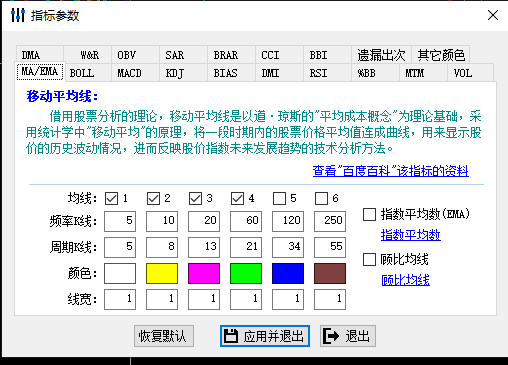
Task: Switch to the DMI tab
Action: tap(279, 73)
